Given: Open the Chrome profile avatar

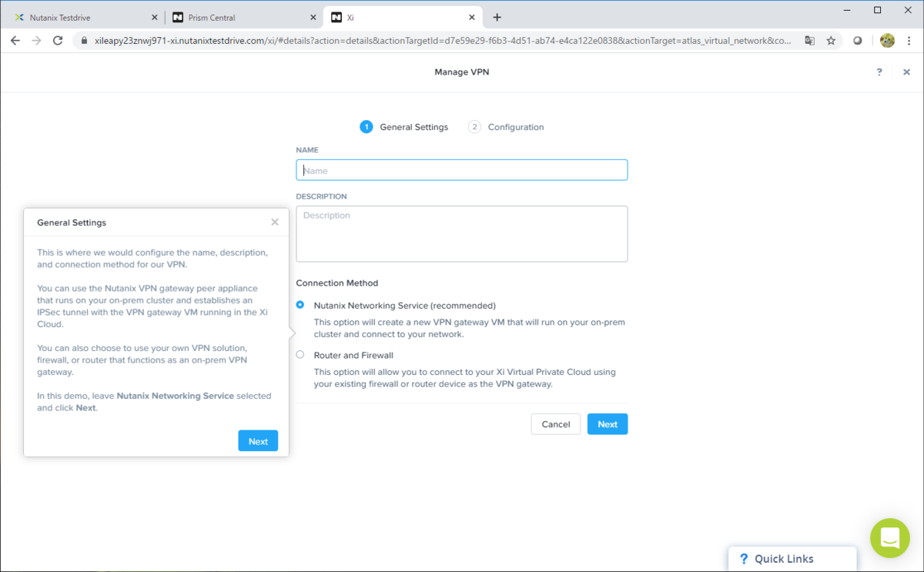Looking at the screenshot, I should point(887,41).
